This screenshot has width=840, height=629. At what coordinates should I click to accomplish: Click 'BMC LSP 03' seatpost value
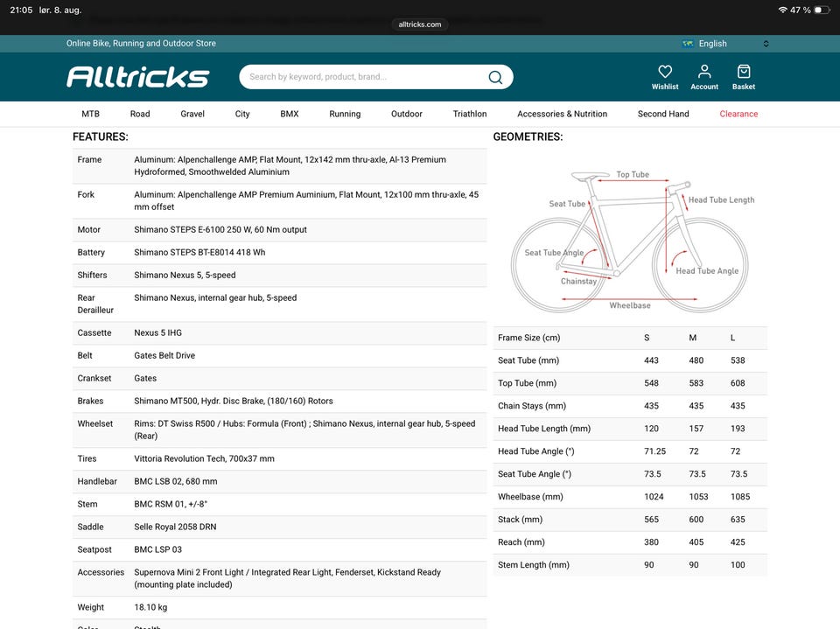coord(158,549)
